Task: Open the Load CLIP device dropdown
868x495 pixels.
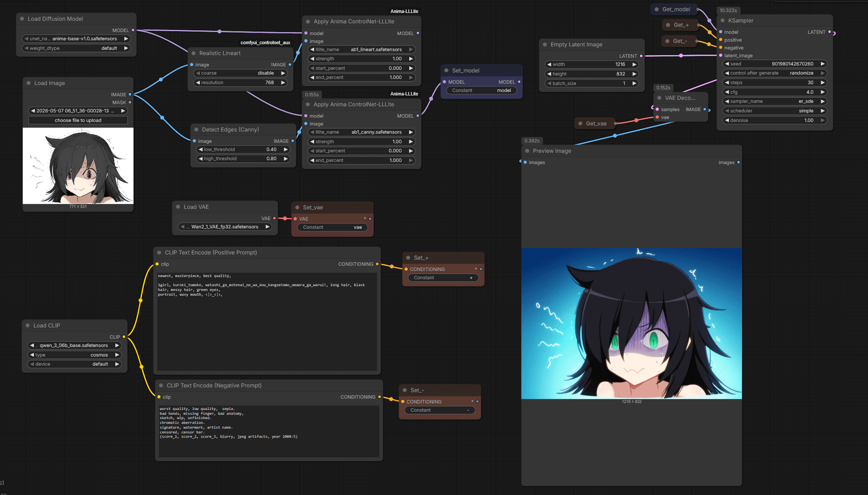Action: 75,364
